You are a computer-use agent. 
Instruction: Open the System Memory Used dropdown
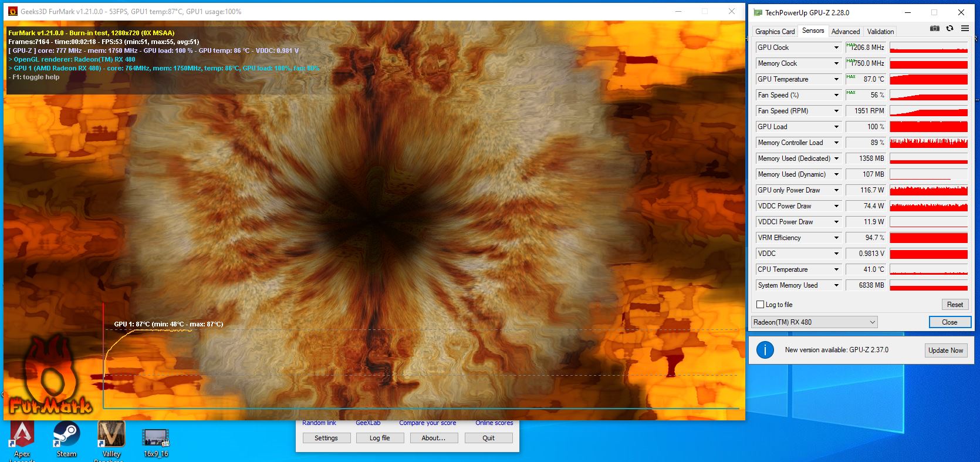click(837, 285)
